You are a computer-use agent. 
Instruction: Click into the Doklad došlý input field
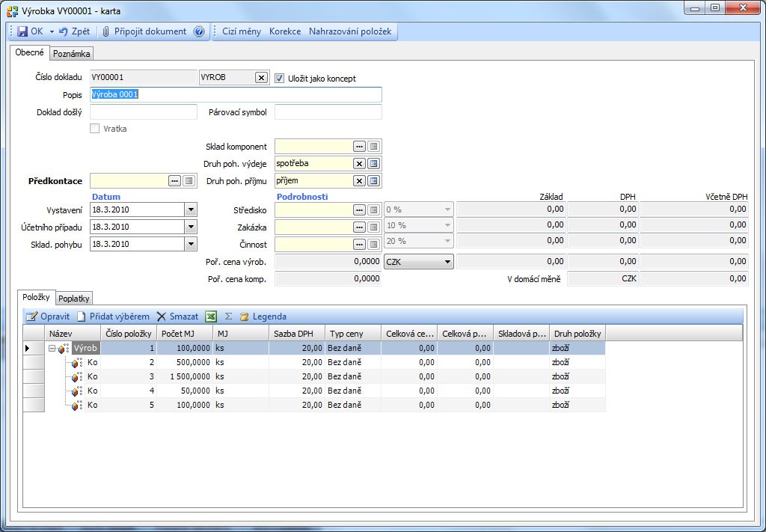click(144, 112)
